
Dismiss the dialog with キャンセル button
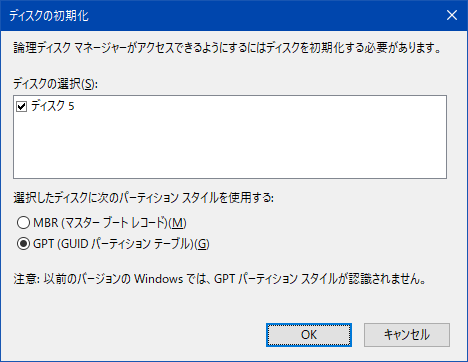click(407, 335)
